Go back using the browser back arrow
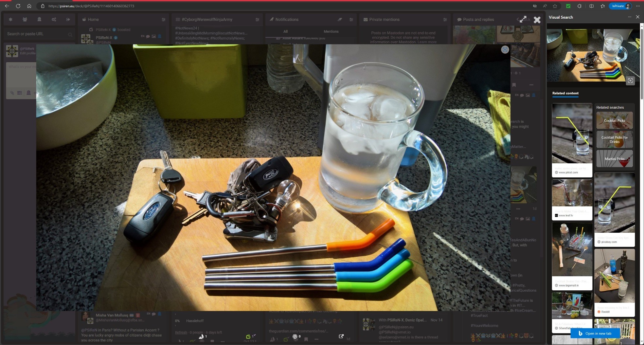The width and height of the screenshot is (644, 345). click(7, 6)
